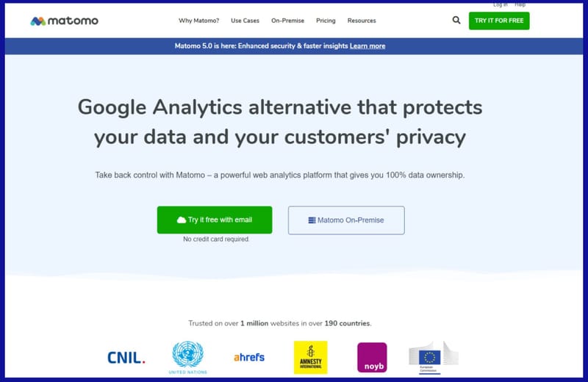Open the Use Cases menu
Image resolution: width=588 pixels, height=382 pixels.
(245, 21)
